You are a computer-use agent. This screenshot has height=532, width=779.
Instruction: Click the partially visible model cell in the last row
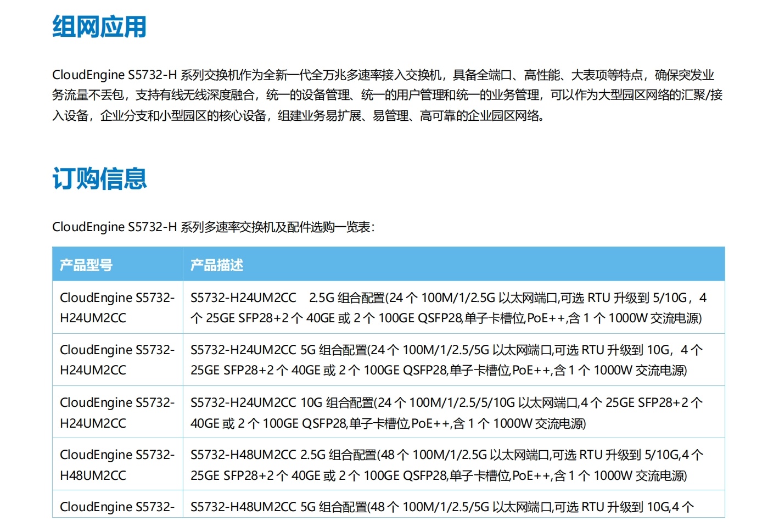pos(117,507)
